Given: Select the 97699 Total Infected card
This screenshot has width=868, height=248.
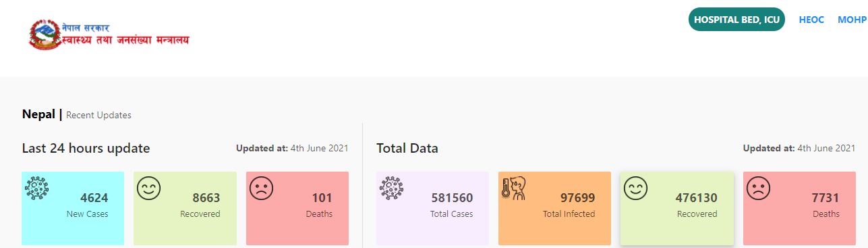Looking at the screenshot, I should click(554, 208).
